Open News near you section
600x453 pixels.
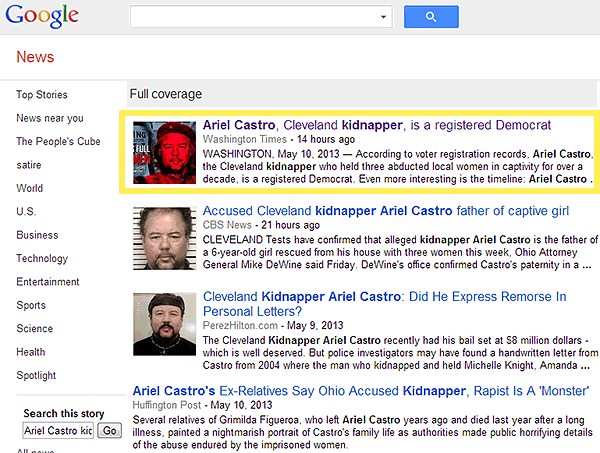[x=50, y=118]
